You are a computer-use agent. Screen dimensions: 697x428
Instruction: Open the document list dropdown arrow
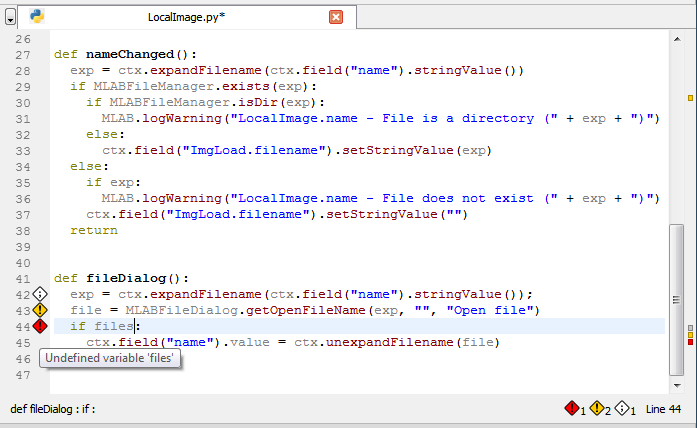click(10, 18)
